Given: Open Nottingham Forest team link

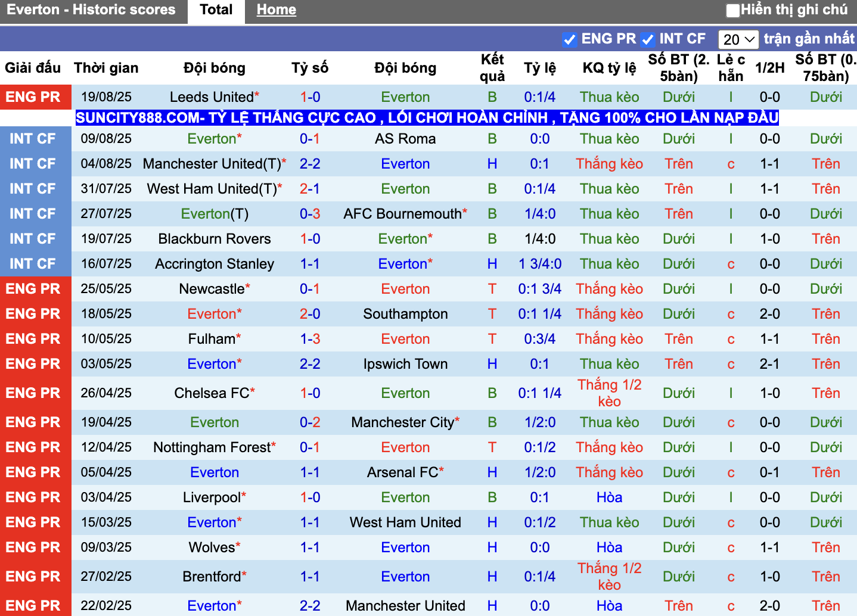Looking at the screenshot, I should click(x=212, y=447).
